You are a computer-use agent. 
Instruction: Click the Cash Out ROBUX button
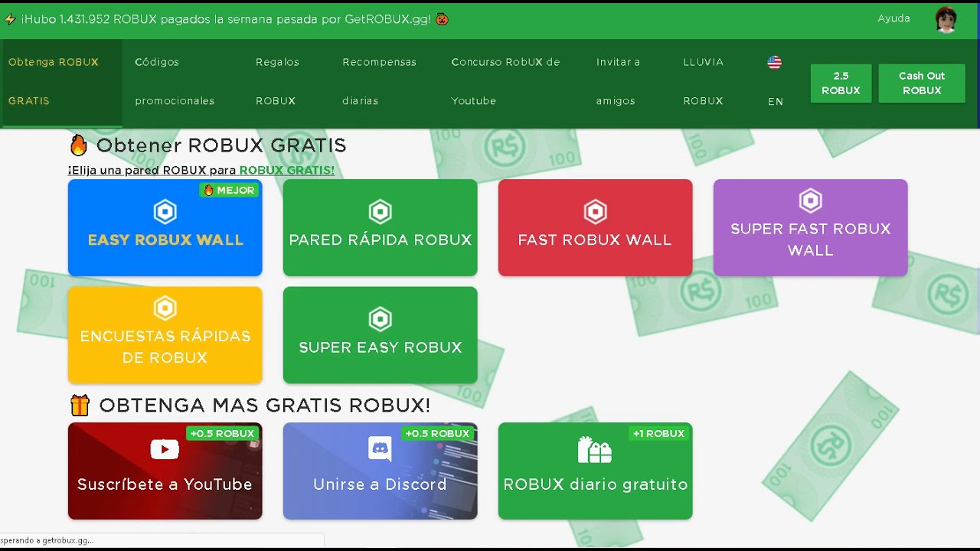(922, 83)
